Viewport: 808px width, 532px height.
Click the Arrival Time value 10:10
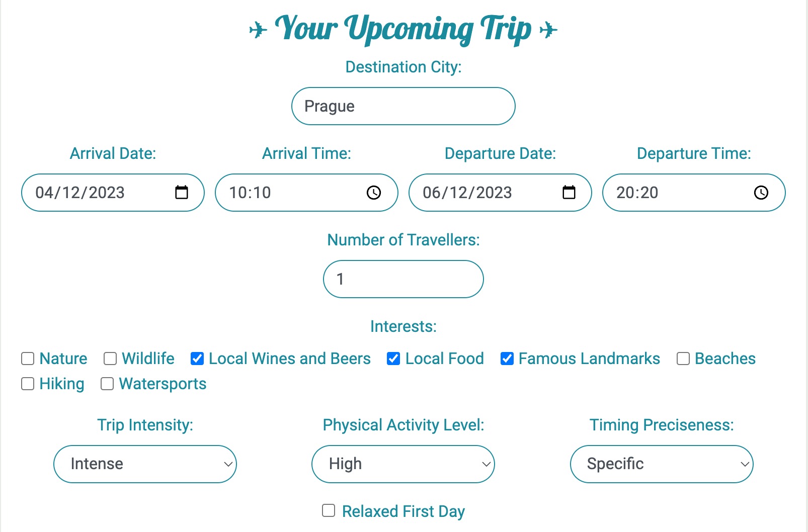pos(250,193)
